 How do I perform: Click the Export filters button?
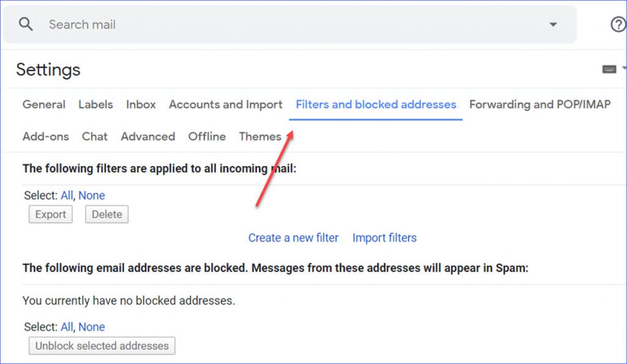point(50,214)
